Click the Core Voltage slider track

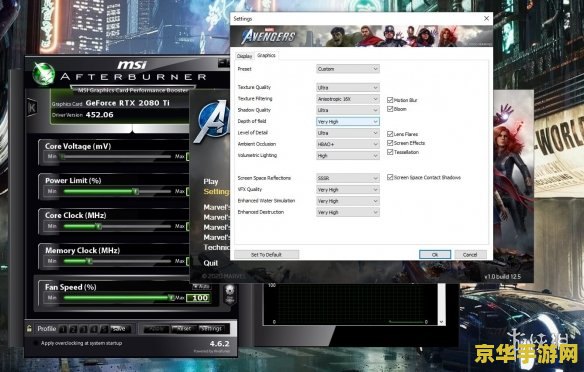[117, 156]
